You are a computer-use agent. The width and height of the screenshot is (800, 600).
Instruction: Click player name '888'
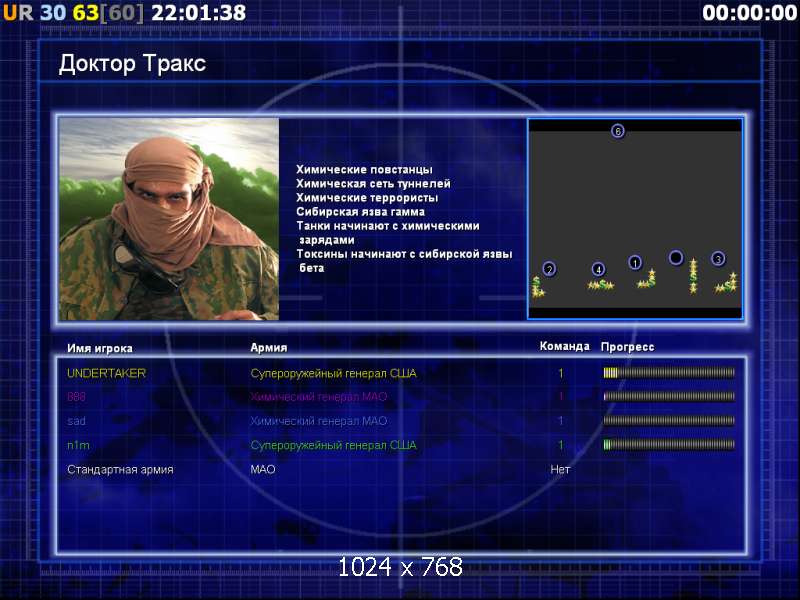pyautogui.click(x=76, y=396)
